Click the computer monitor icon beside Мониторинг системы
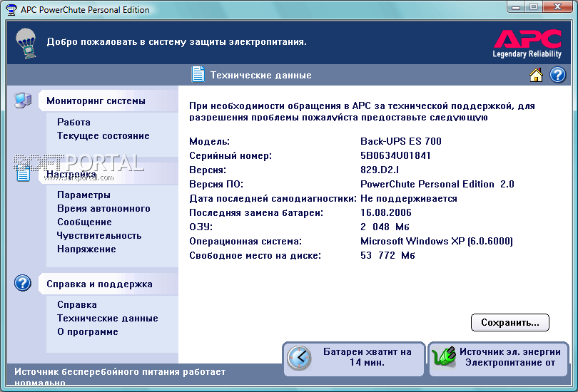 pos(23,100)
